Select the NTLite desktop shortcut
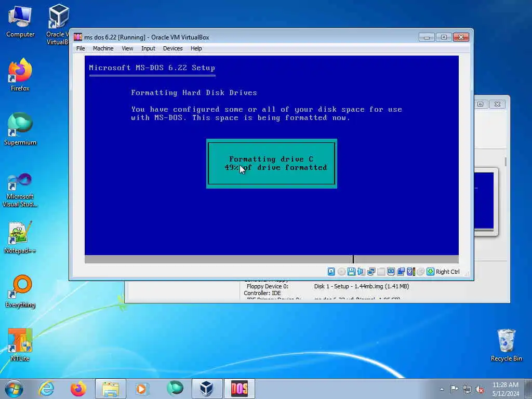Viewport: 532px width, 399px height. pos(20,345)
